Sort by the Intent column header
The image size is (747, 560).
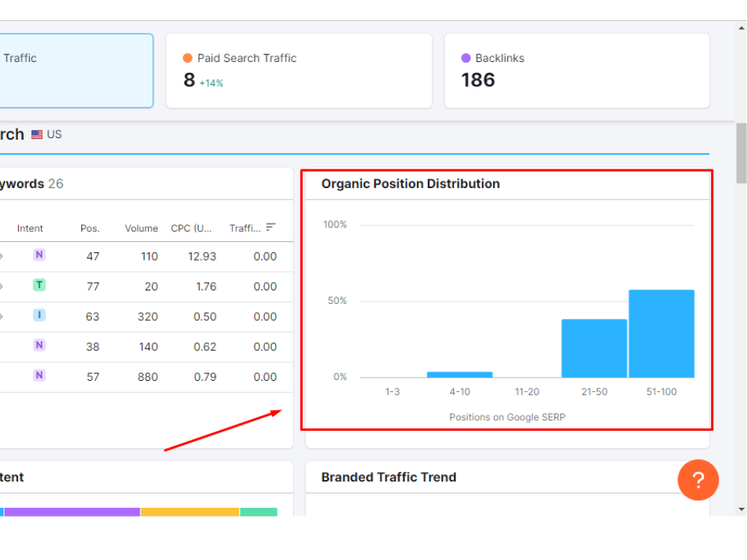30,228
